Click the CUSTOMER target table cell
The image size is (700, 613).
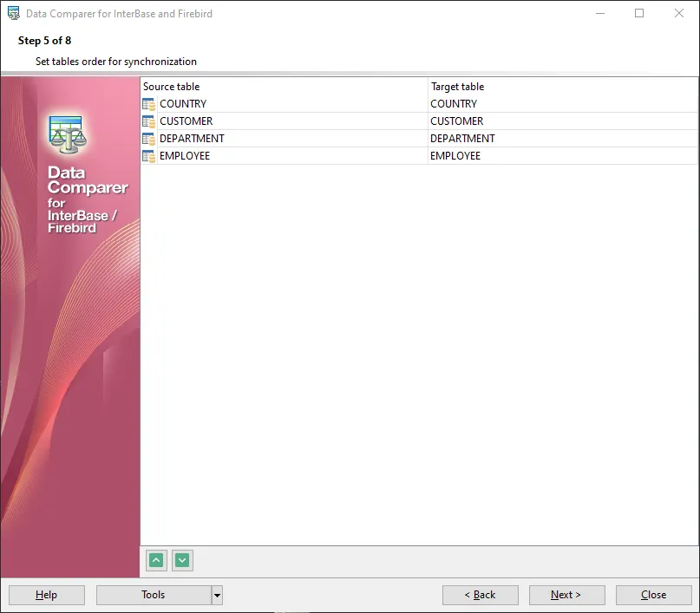(562, 121)
